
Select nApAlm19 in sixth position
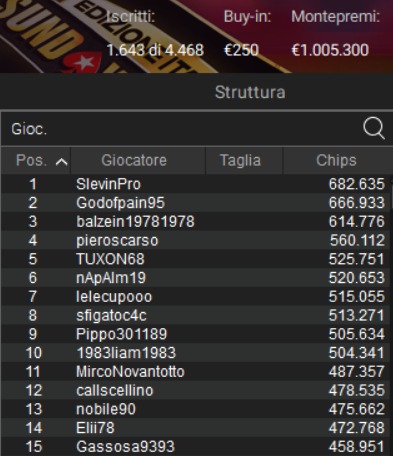195,278
